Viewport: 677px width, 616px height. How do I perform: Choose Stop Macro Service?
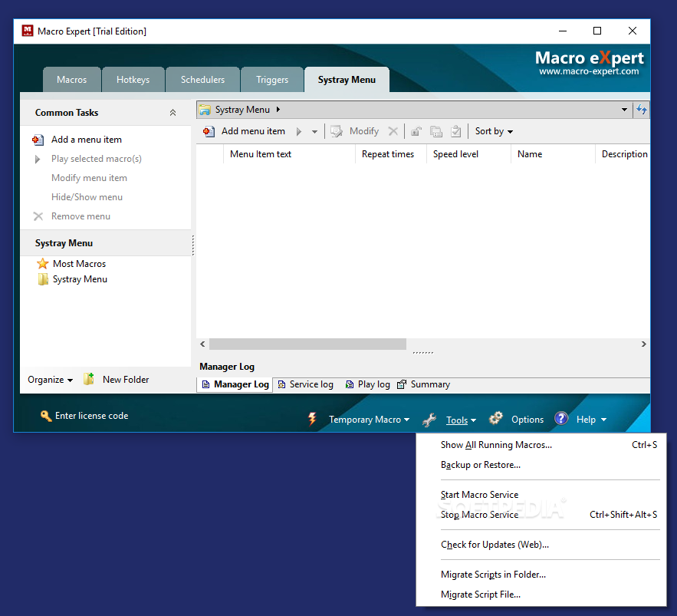click(541, 515)
